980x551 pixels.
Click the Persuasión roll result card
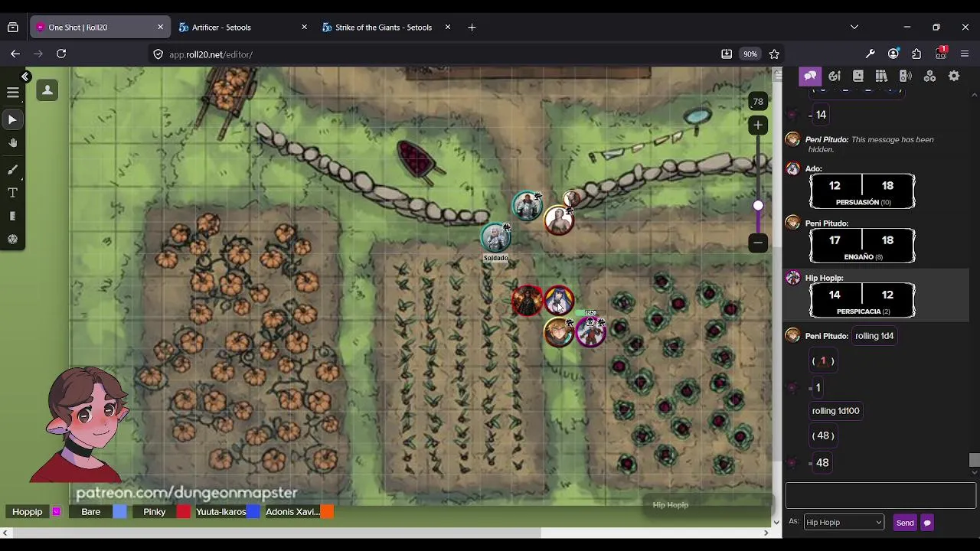point(862,191)
